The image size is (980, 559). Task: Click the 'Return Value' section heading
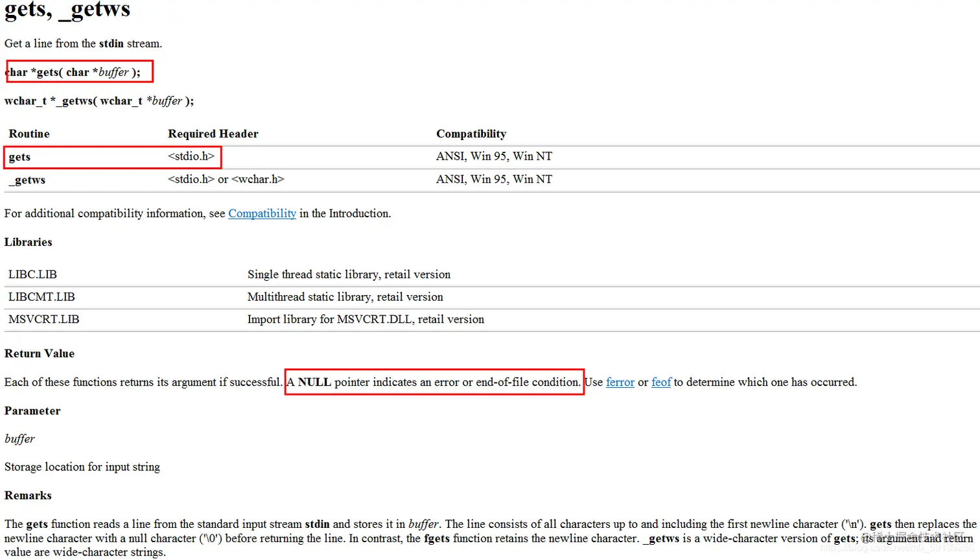pos(40,353)
